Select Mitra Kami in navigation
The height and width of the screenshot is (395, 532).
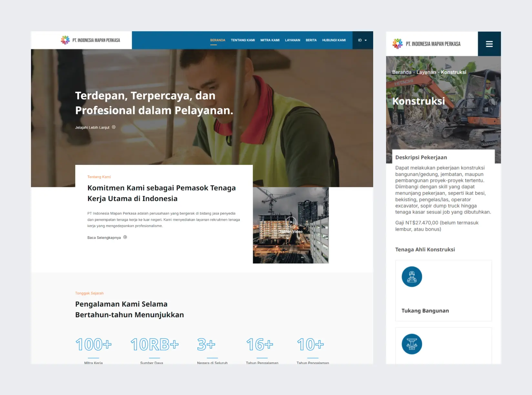pyautogui.click(x=270, y=40)
